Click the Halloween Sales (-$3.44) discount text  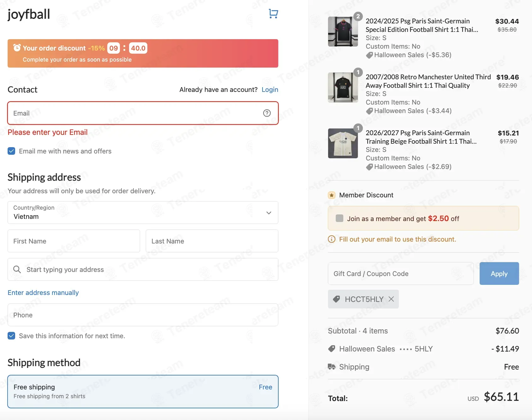413,111
